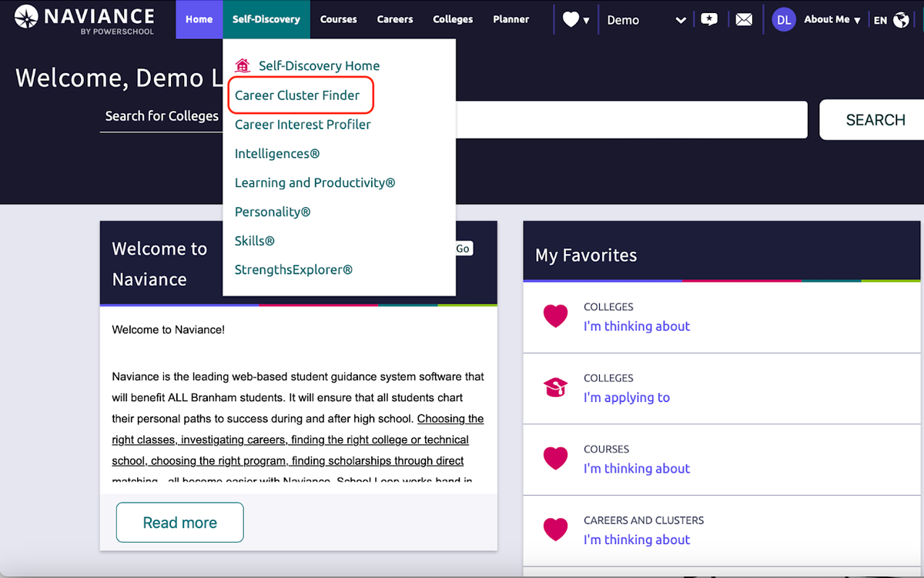This screenshot has width=924, height=578.
Task: Click the My Favorites heading
Action: pyautogui.click(x=586, y=256)
